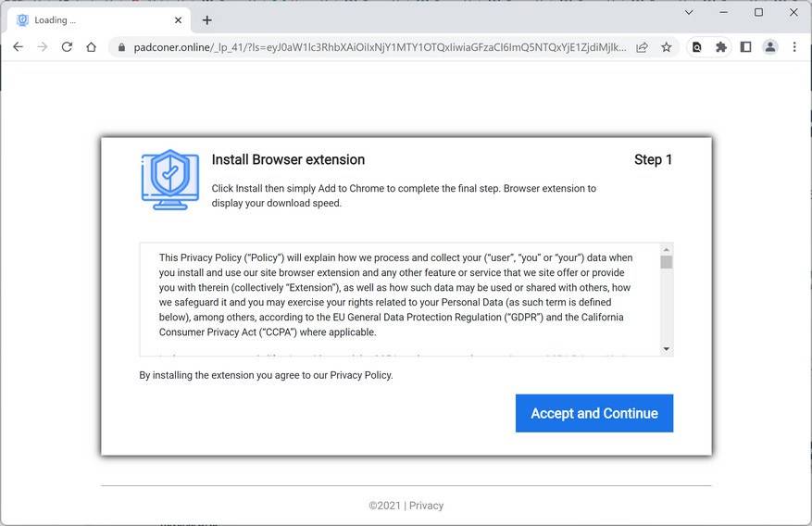Open the browser home page

click(91, 47)
